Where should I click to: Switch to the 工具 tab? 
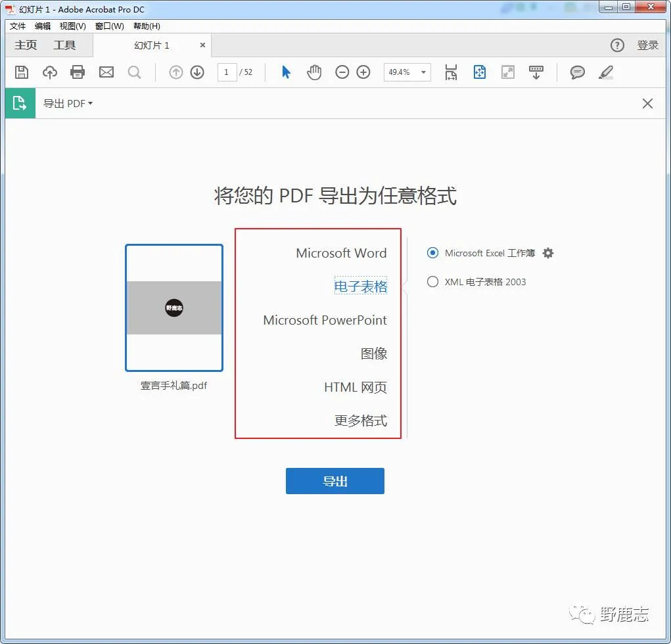pyautogui.click(x=64, y=45)
